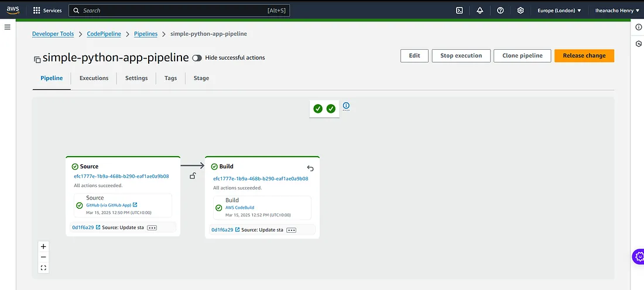
Task: Expand the Iheanacho Henry account menu
Action: tap(617, 11)
